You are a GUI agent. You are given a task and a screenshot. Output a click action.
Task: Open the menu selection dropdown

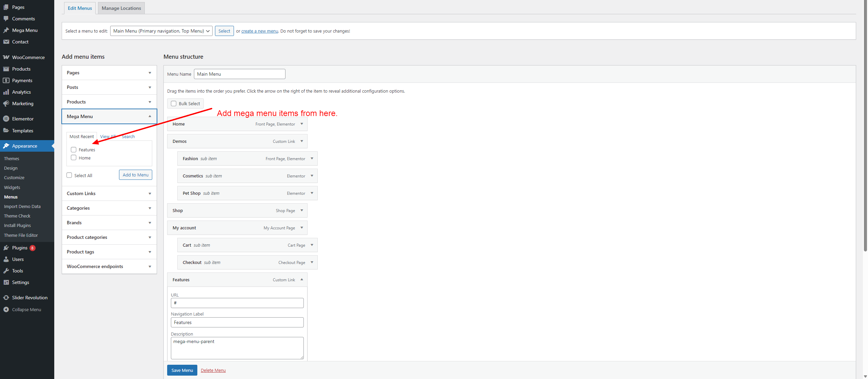point(161,31)
